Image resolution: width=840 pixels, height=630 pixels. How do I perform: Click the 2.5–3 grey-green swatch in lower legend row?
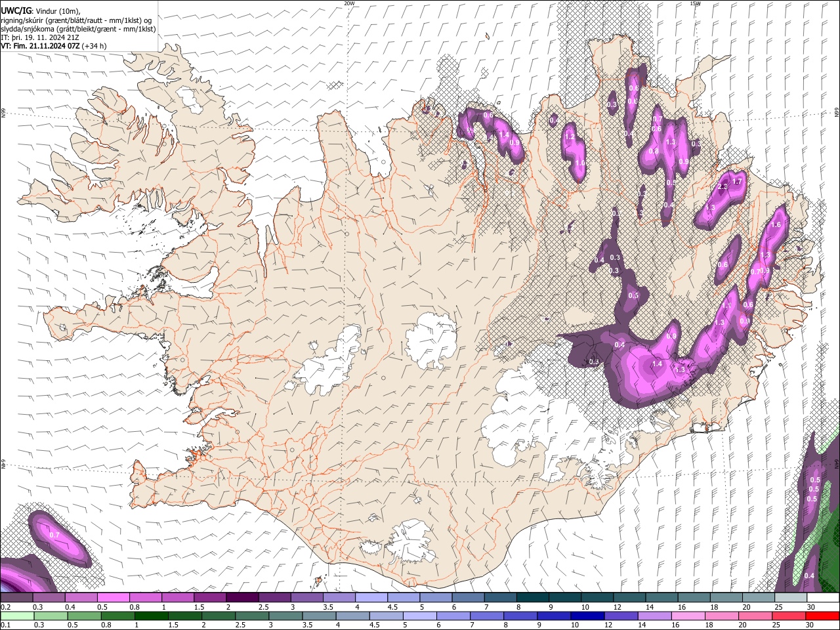pos(251,616)
